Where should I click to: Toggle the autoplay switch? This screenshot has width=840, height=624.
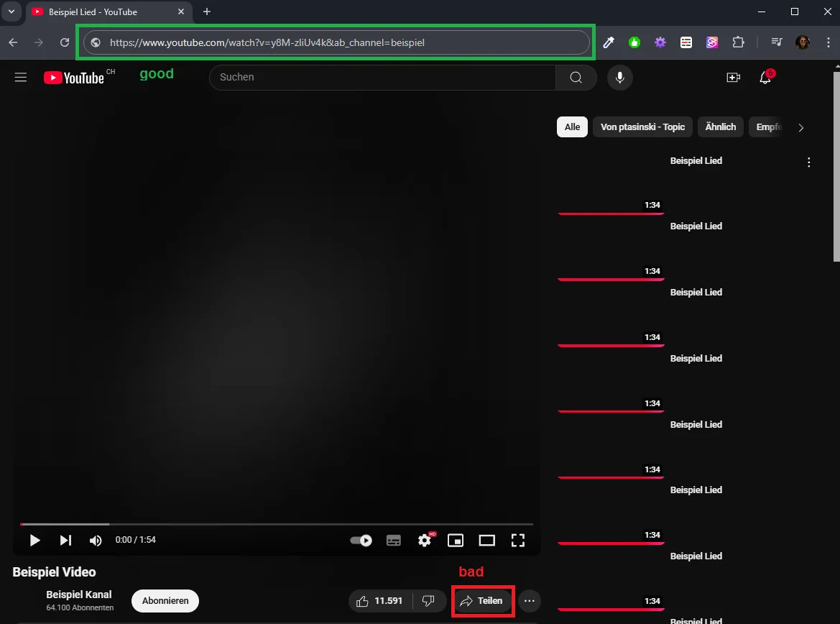point(361,541)
